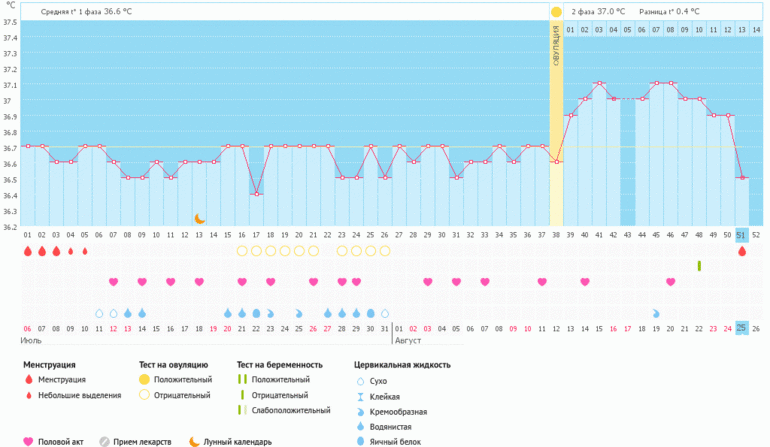Click the highlighted cycle day 51 label

(x=742, y=235)
